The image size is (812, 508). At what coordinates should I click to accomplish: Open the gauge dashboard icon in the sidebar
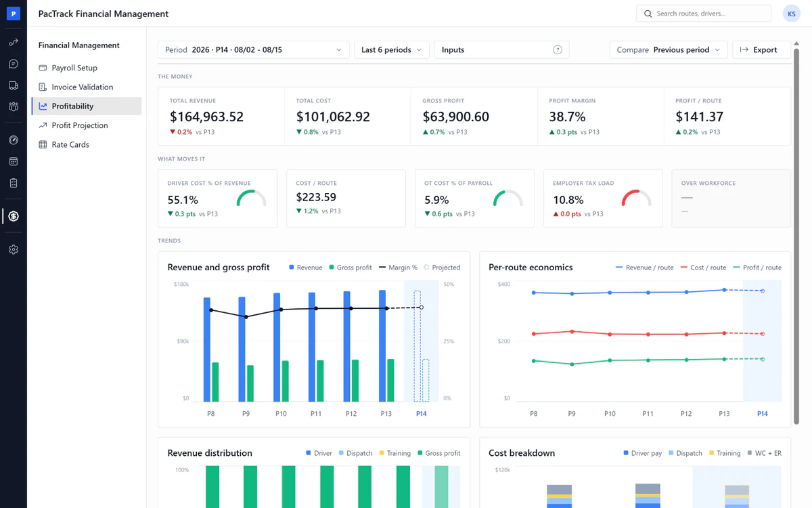coord(14,140)
